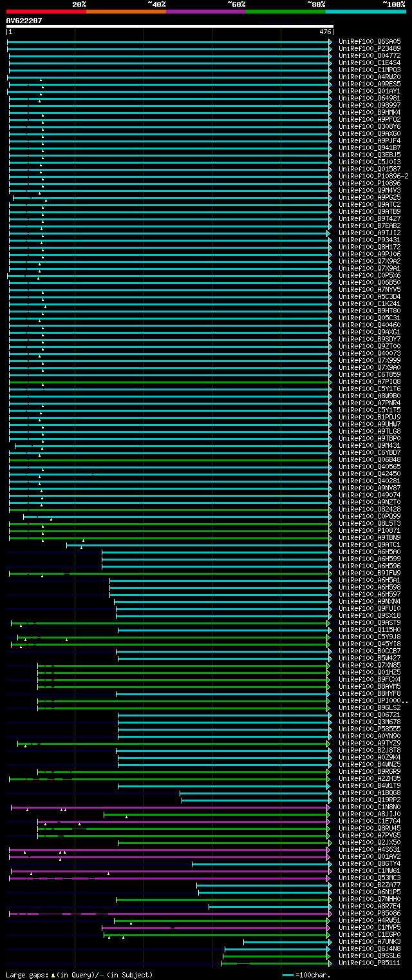This screenshot has width=412, height=980.
Task: Click the purple ~60% identity legend bar
Action: click(x=205, y=12)
